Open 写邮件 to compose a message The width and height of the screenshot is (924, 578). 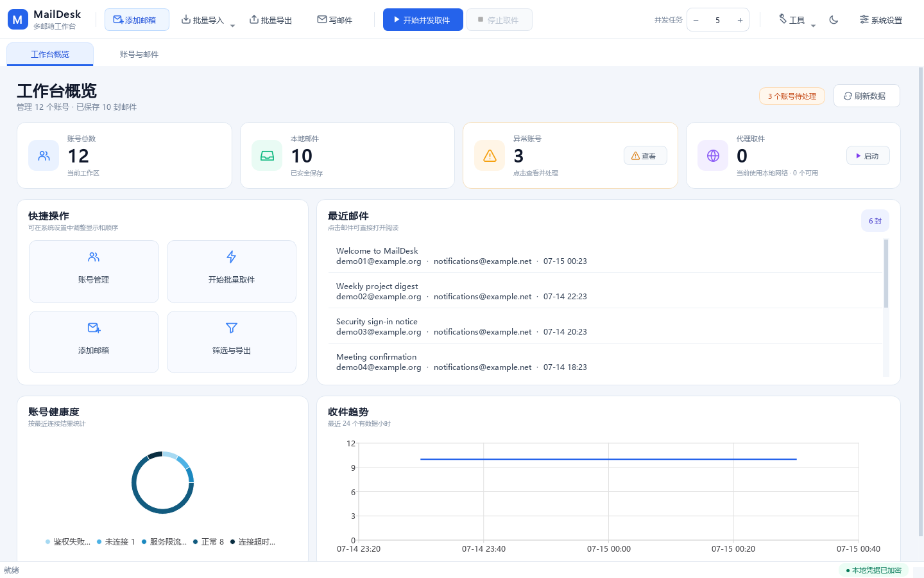tap(335, 20)
